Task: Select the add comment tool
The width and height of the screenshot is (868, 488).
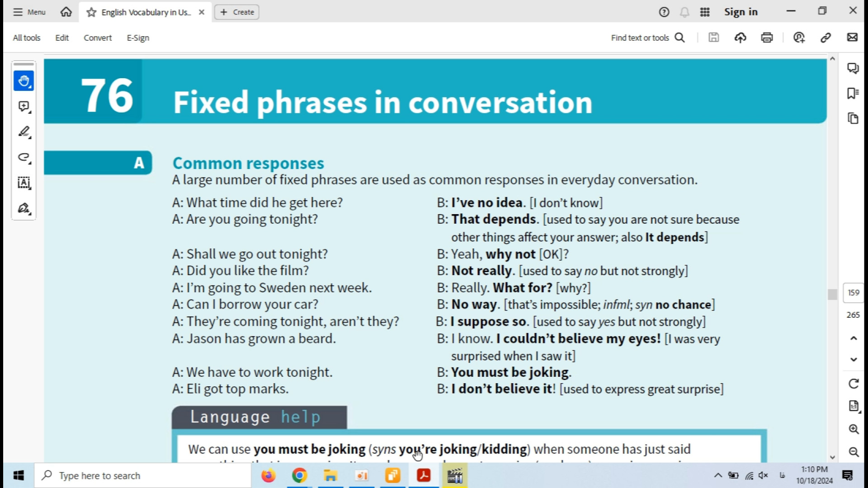Action: coord(24,107)
